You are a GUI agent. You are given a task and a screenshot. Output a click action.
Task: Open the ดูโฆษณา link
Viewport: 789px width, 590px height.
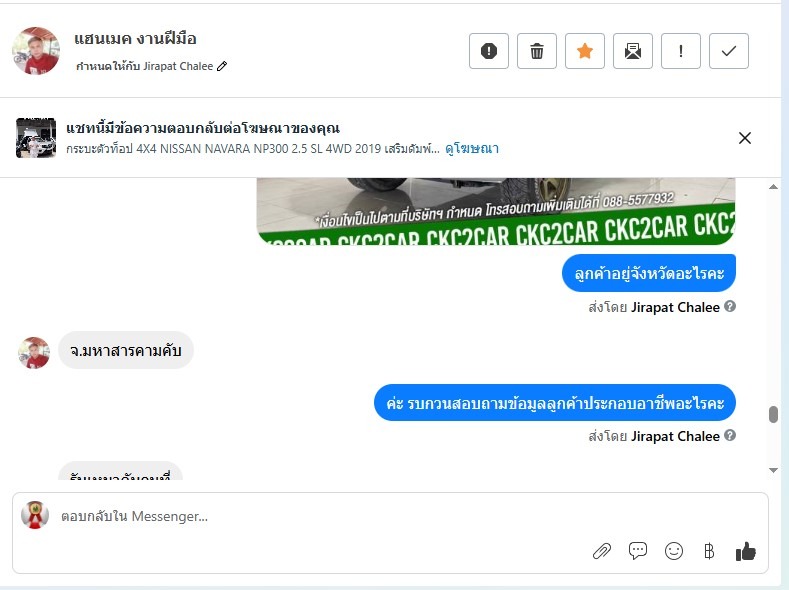point(472,148)
